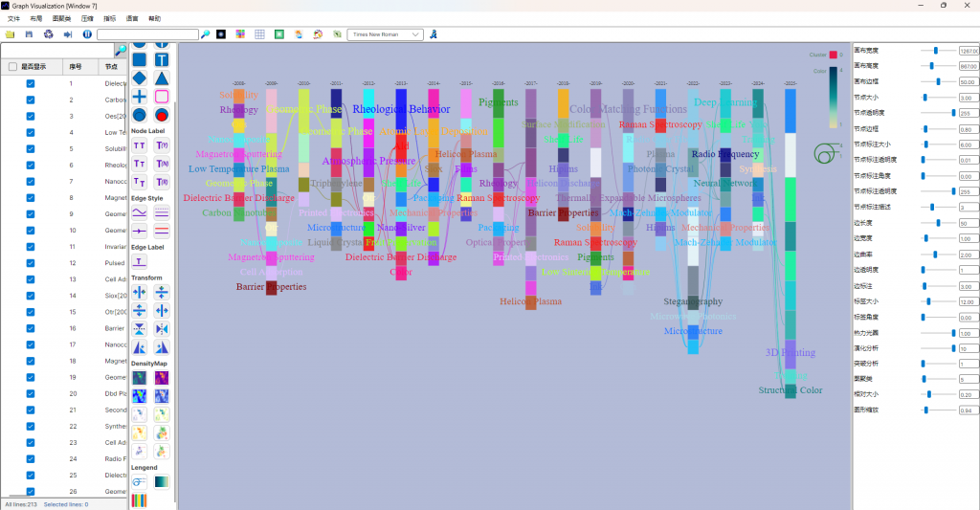The image size is (980, 510).
Task: Open the 帮助 menu
Action: pyautogui.click(x=155, y=18)
